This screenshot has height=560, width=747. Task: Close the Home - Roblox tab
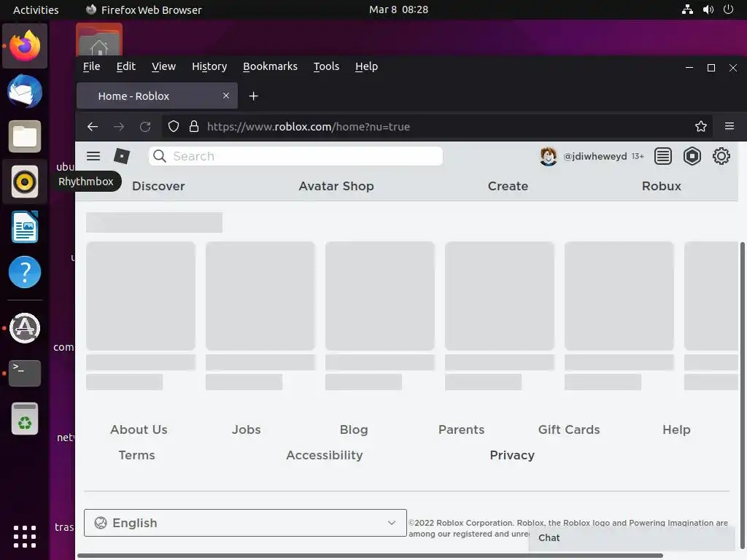(x=226, y=96)
